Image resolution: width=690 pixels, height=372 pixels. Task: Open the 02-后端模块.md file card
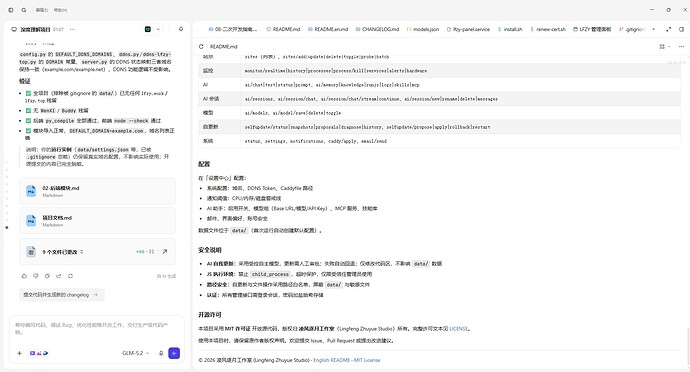[x=97, y=191]
